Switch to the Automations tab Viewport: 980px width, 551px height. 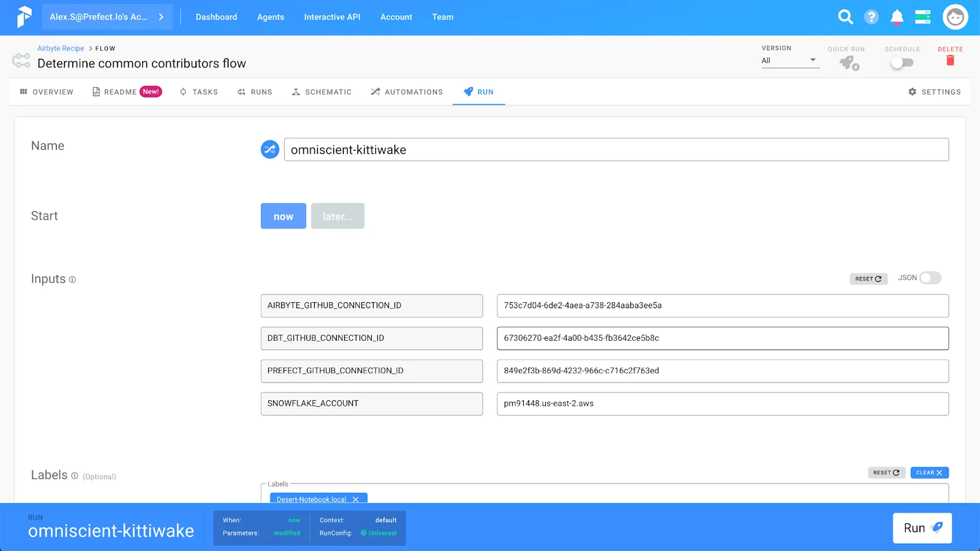tap(407, 92)
